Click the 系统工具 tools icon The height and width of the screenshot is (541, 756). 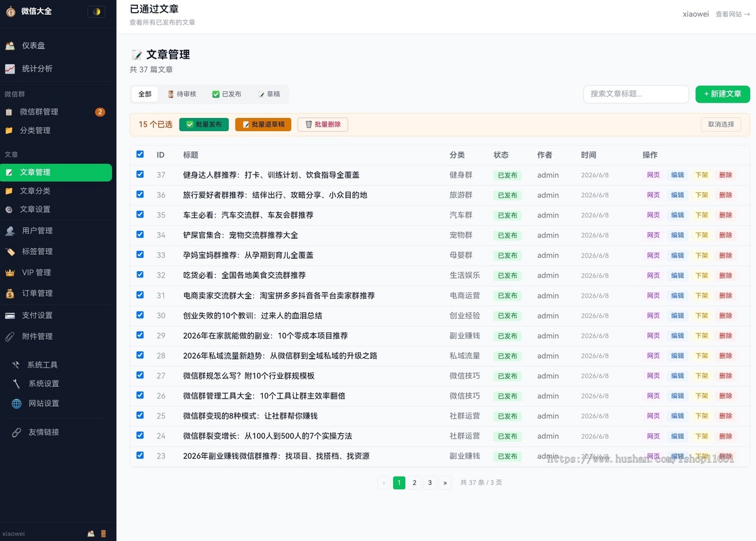[x=16, y=365]
